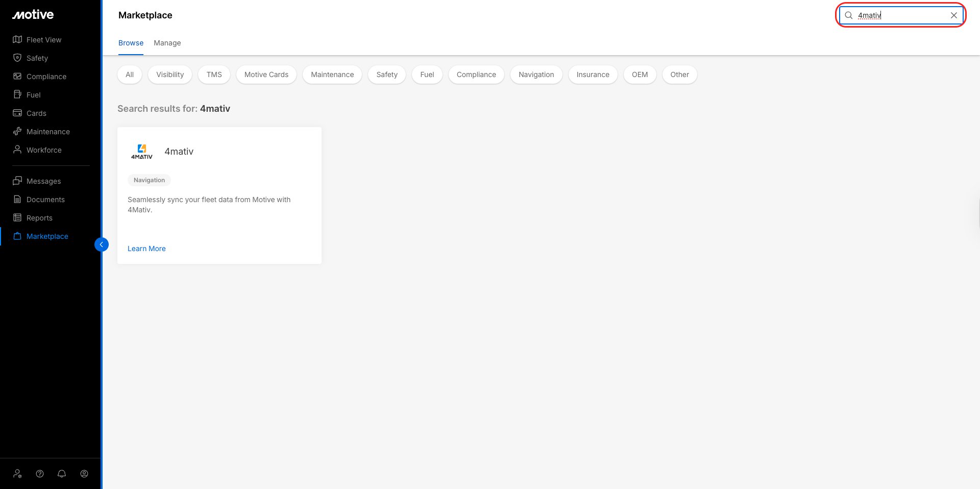This screenshot has width=980, height=489.
Task: Click into the marketplace search field
Action: click(x=901, y=15)
